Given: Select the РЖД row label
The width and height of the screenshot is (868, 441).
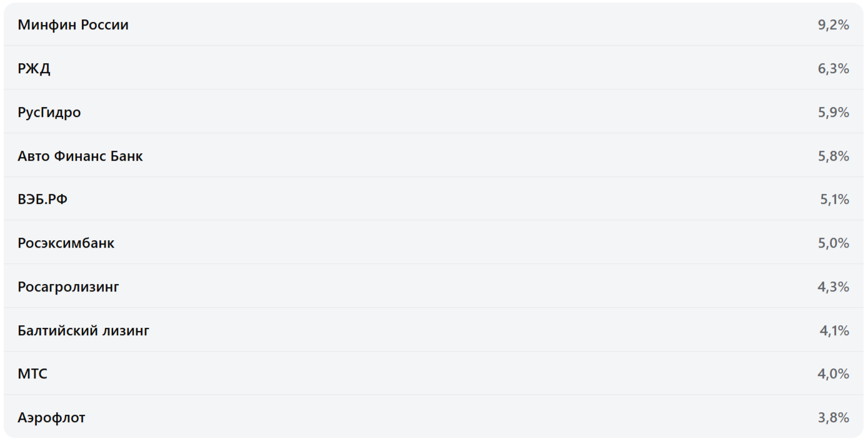Looking at the screenshot, I should (x=34, y=69).
